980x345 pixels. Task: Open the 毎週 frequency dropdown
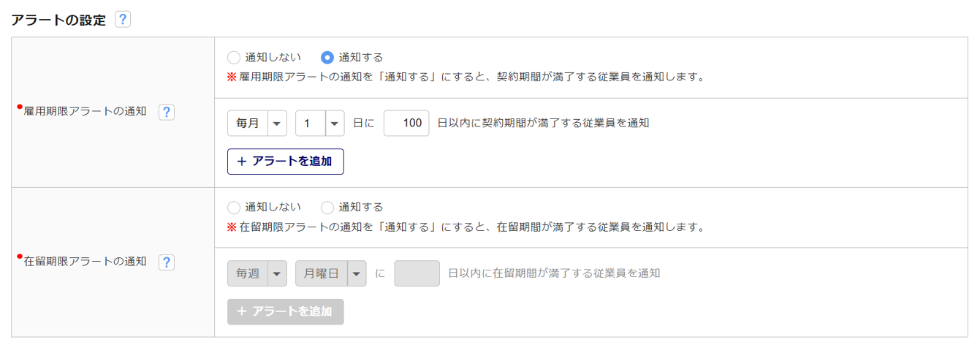(257, 273)
